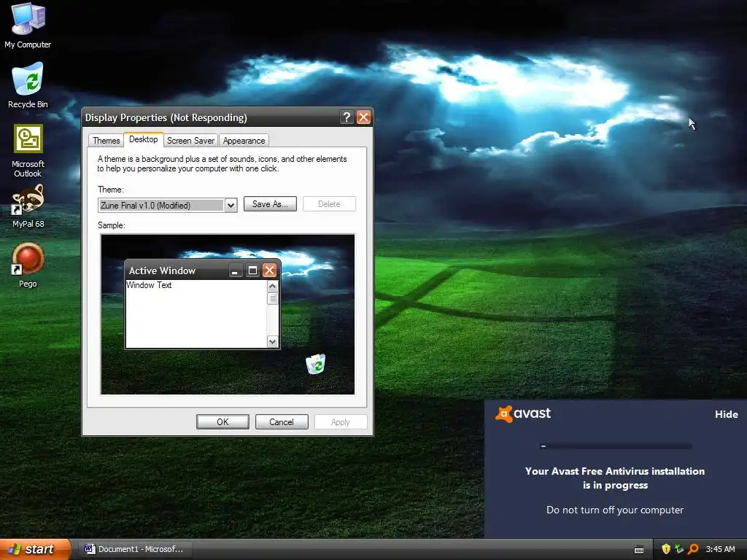The width and height of the screenshot is (747, 560).
Task: Select the Microsoft Outlook desktop shortcut
Action: point(28,151)
